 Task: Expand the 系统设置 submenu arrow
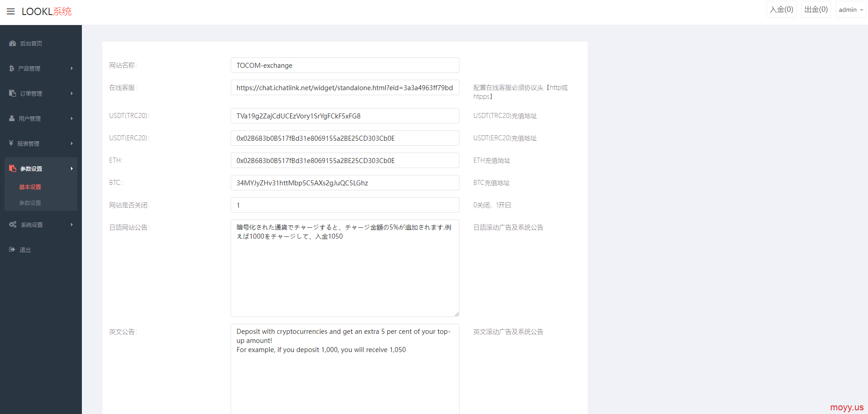(72, 225)
